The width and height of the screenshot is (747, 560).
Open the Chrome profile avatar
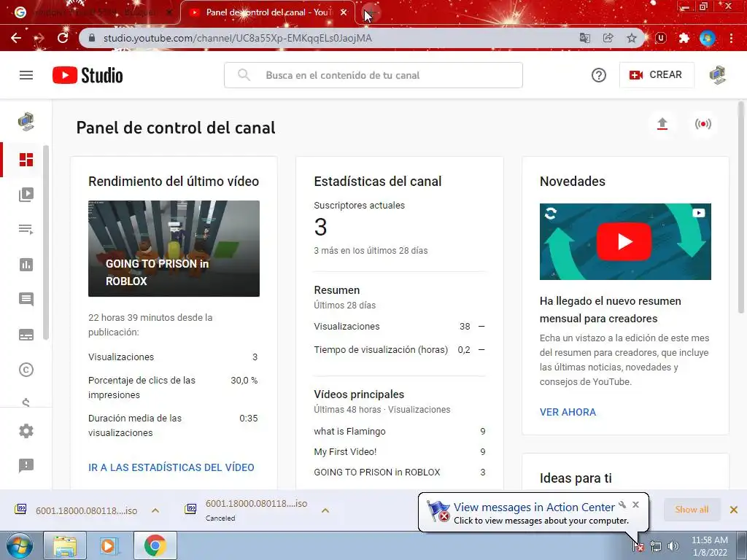708,38
